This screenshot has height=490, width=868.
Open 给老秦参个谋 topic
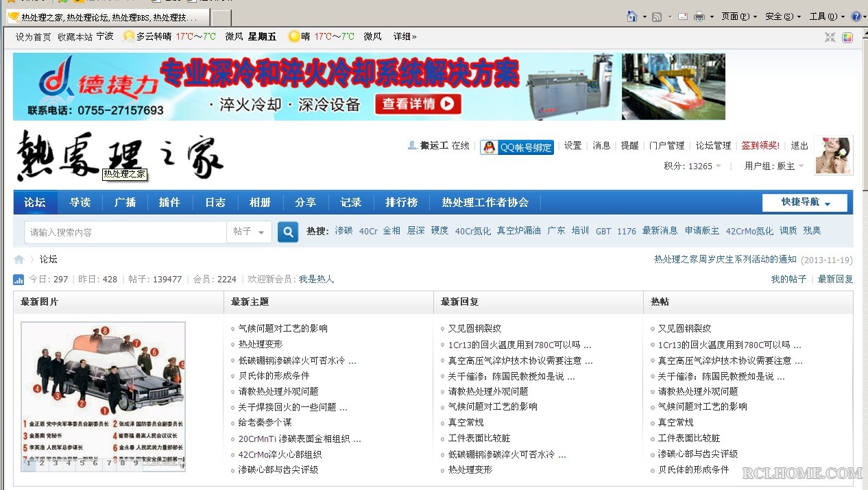pos(265,422)
